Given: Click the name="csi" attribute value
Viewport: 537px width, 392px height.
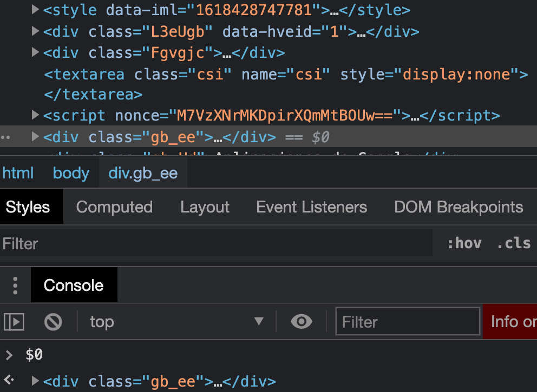Looking at the screenshot, I should 308,74.
